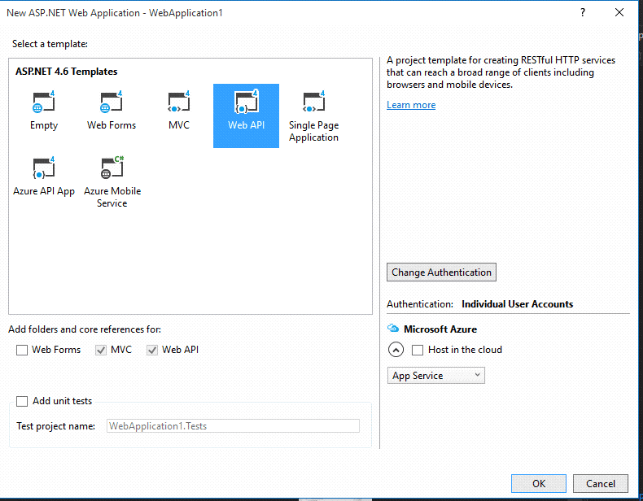Open the App Service dropdown
643x501 pixels.
436,376
